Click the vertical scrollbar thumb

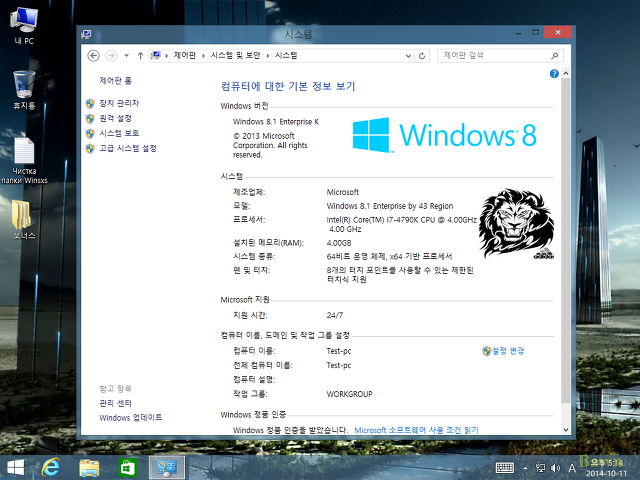[566, 241]
